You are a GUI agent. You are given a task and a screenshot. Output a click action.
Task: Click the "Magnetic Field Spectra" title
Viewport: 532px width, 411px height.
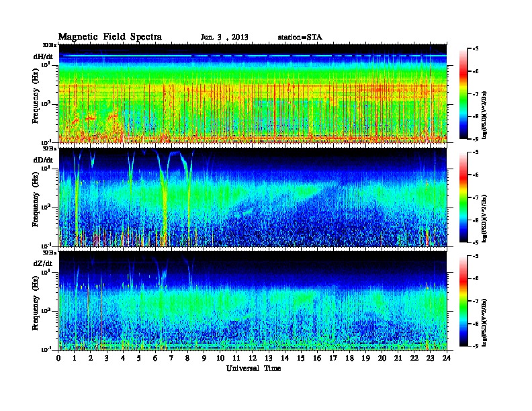click(x=110, y=37)
